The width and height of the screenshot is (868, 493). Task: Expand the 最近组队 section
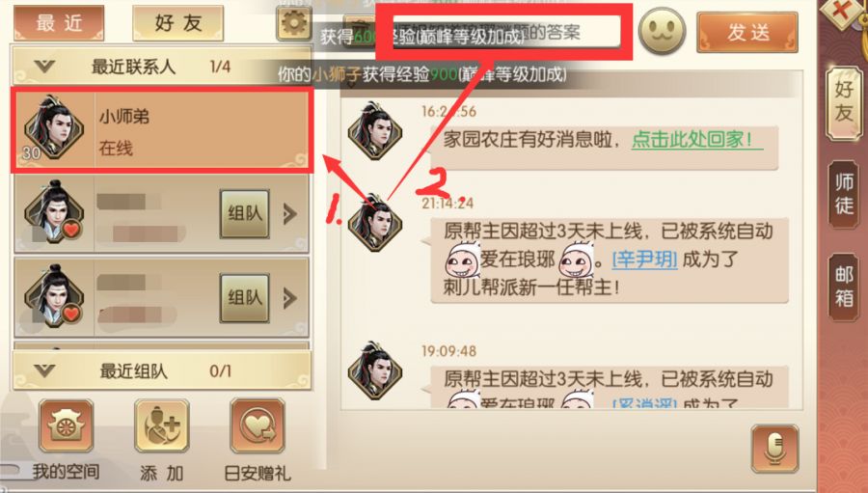coord(44,370)
